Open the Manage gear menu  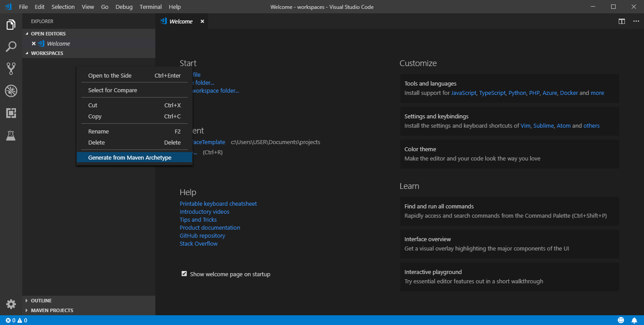click(x=11, y=304)
